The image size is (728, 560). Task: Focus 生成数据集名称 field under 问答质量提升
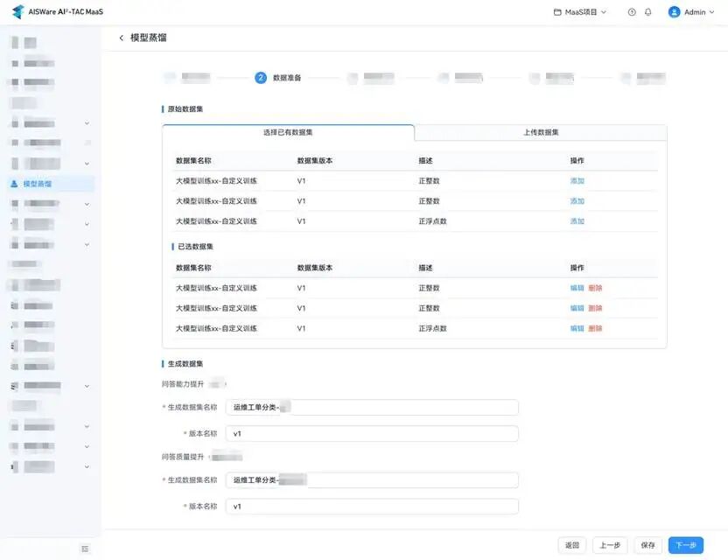372,480
